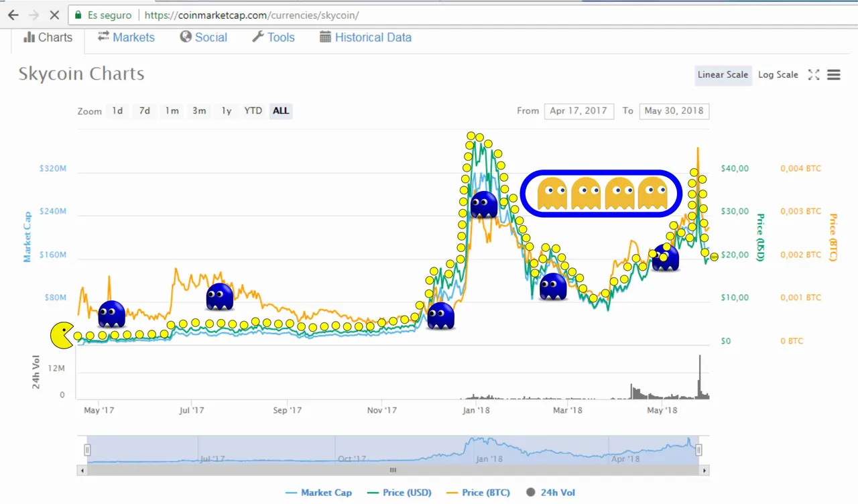Viewport: 858px width, 504px height.
Task: Click the 12M volume axis label
Action: tap(57, 369)
